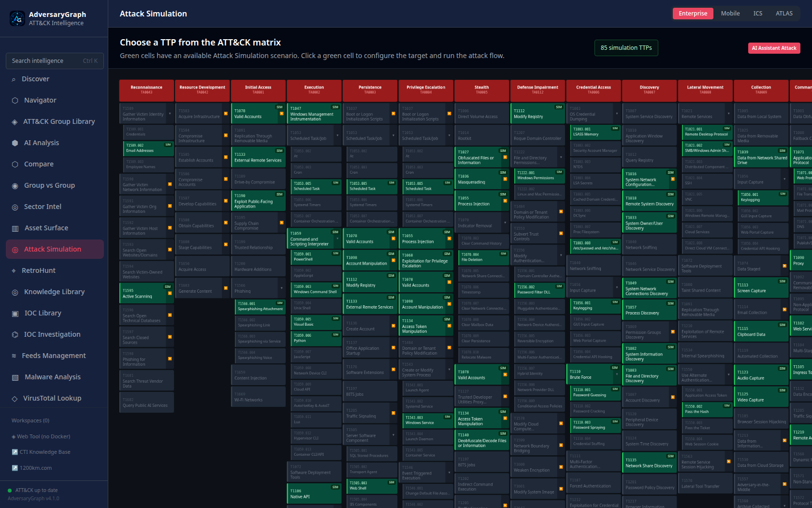812x508 pixels.
Task: Open the Compare sidebar icon
Action: click(x=15, y=164)
